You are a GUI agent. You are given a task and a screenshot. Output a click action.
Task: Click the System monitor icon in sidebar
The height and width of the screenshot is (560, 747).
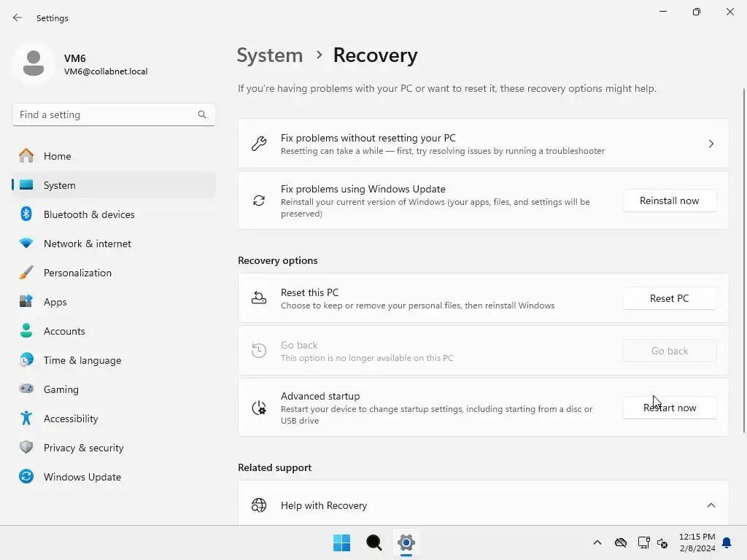click(x=26, y=185)
